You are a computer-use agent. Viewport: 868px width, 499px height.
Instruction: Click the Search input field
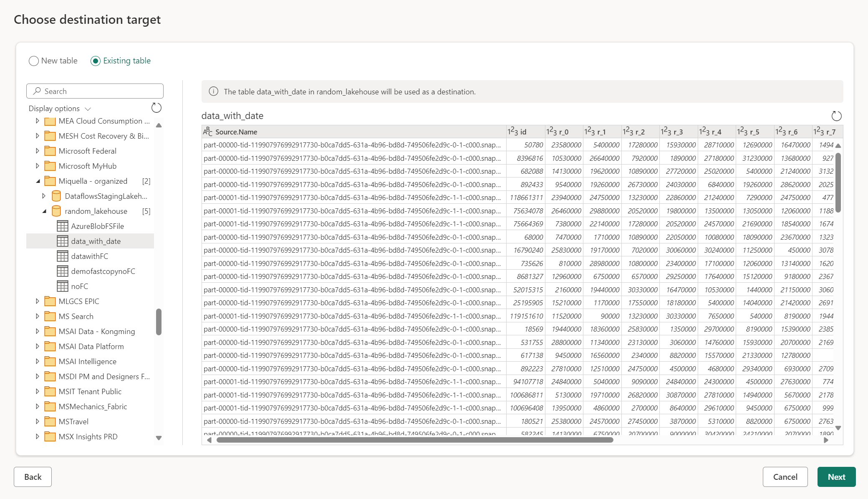[x=95, y=91]
